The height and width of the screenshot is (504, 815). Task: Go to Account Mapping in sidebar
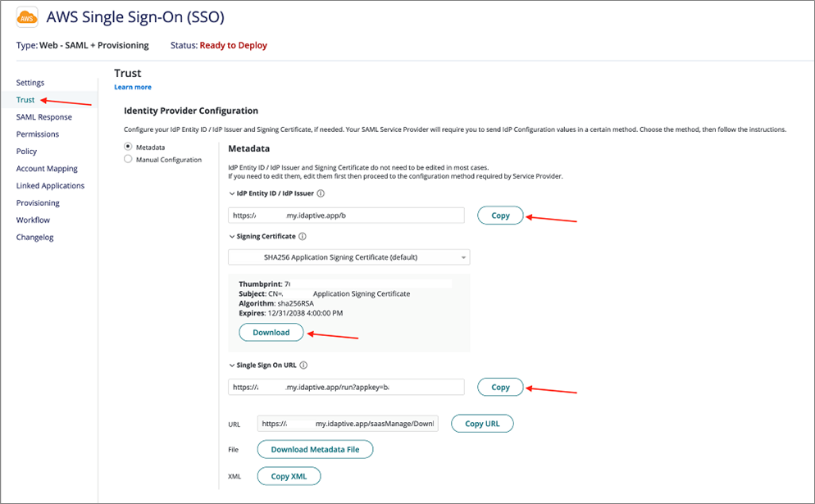coord(47,168)
